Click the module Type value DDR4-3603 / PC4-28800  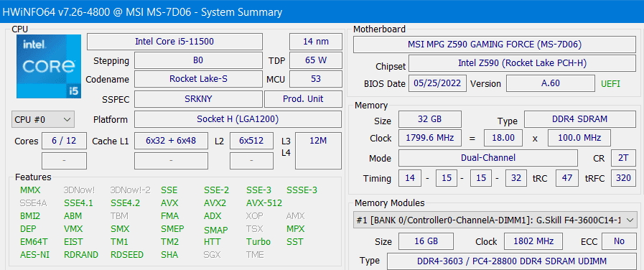coord(512,261)
